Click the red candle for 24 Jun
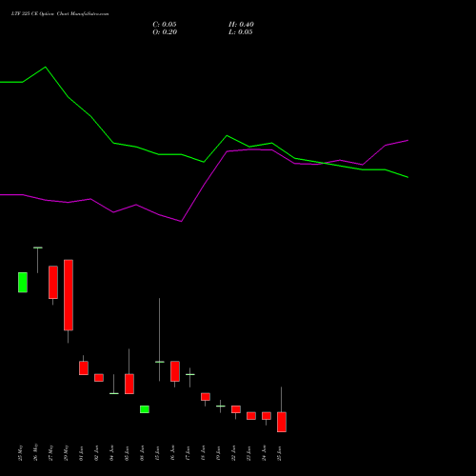The width and height of the screenshot is (476, 476). (267, 416)
